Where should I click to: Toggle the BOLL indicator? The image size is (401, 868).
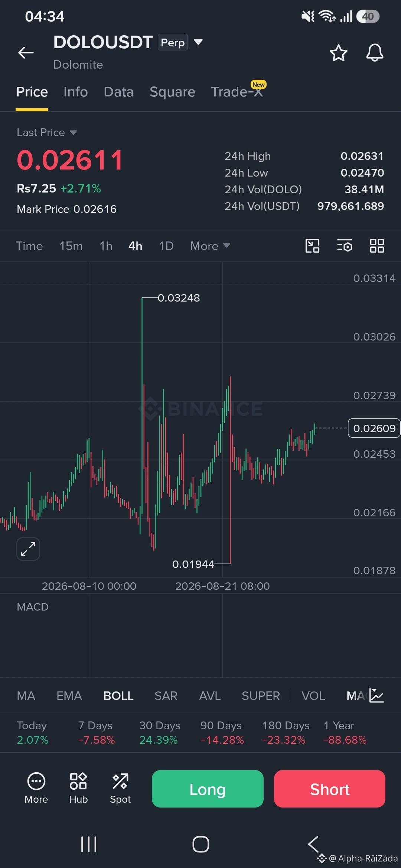(x=118, y=696)
